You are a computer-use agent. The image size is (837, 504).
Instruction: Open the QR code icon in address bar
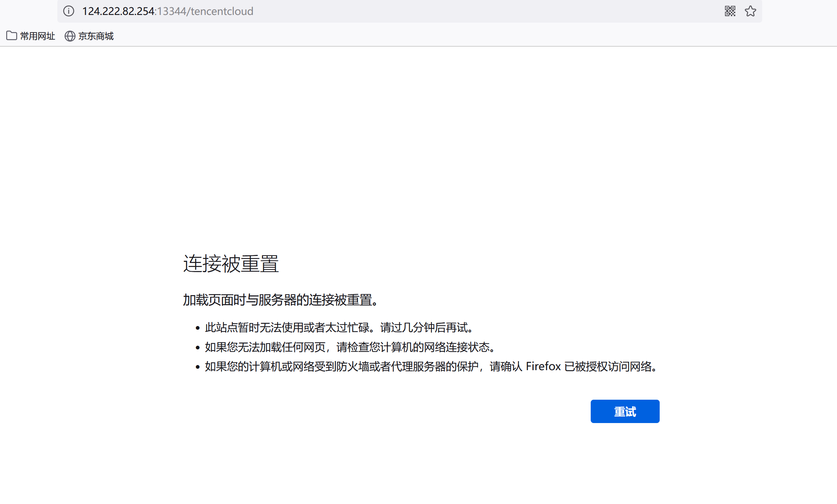pyautogui.click(x=730, y=11)
